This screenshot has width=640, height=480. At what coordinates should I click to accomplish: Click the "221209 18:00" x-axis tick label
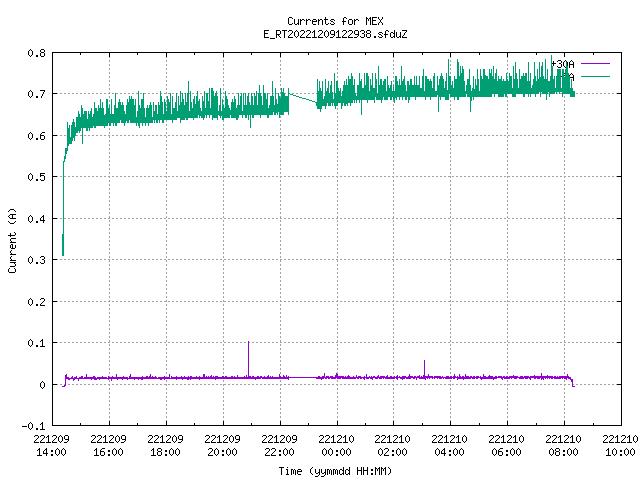pos(165,446)
